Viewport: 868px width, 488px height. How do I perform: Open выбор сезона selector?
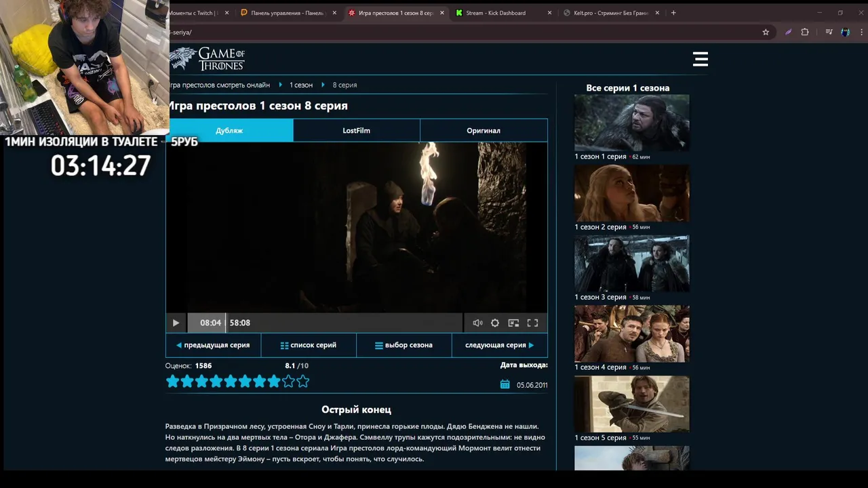coord(404,345)
